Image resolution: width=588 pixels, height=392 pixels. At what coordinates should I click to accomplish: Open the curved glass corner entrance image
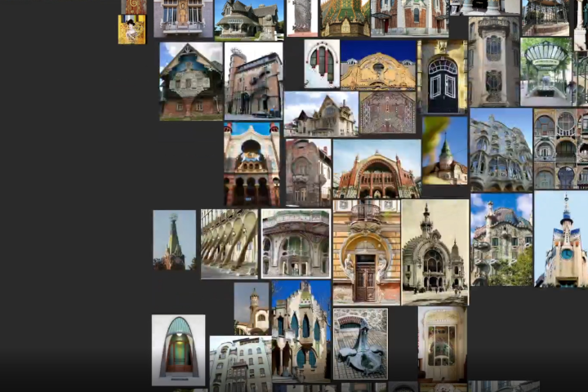(x=296, y=243)
